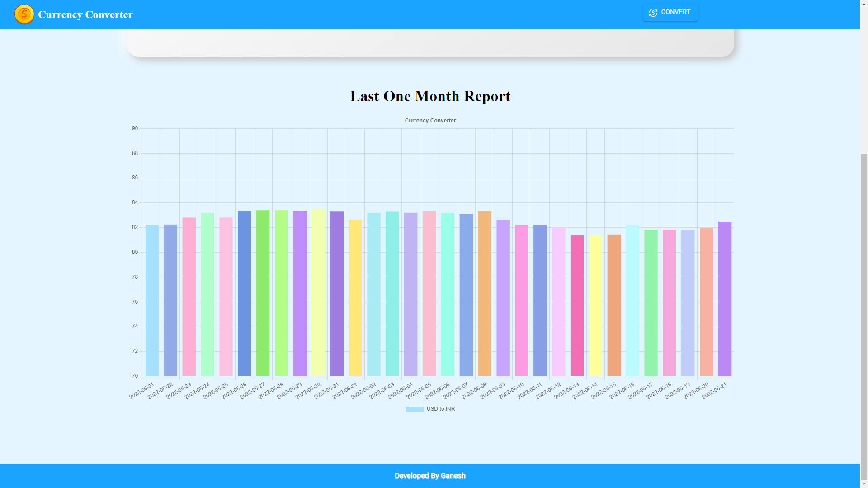Click the Developed By Ganesh footer text
The image size is (868, 488).
tap(430, 476)
